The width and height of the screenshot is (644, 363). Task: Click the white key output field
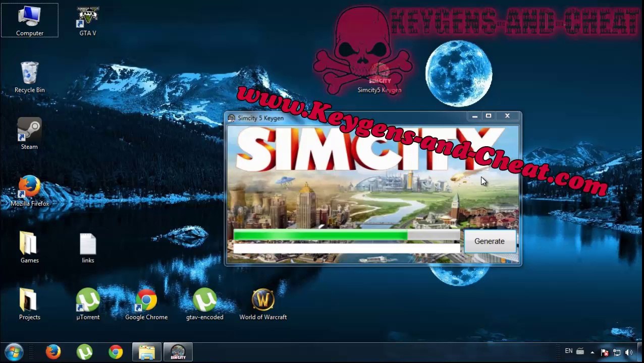[x=347, y=248]
